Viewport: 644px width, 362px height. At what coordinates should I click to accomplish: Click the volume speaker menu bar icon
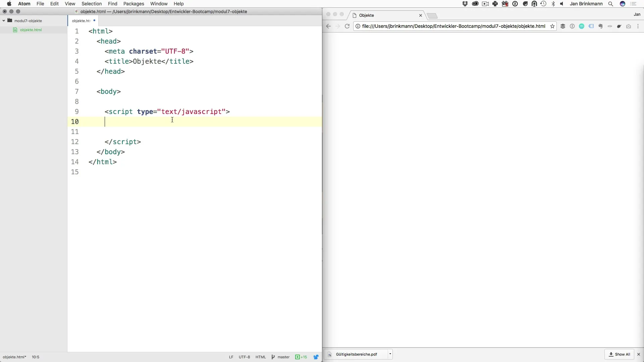point(562,4)
